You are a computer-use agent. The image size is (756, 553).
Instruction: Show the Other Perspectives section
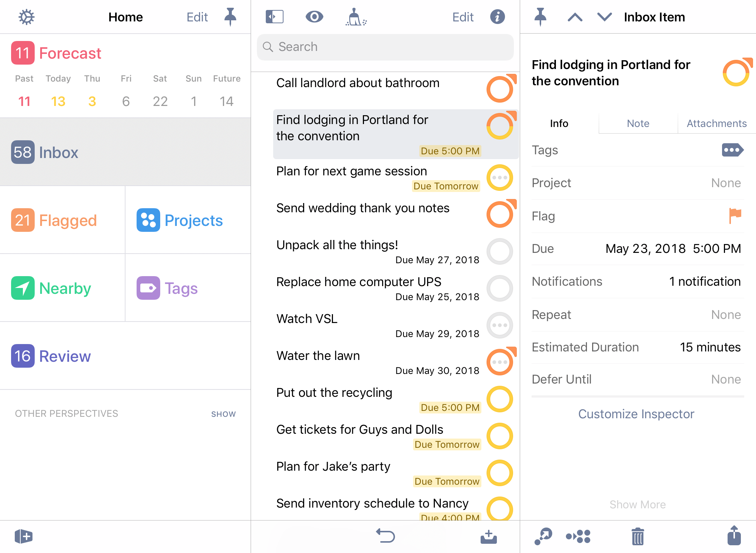(223, 414)
